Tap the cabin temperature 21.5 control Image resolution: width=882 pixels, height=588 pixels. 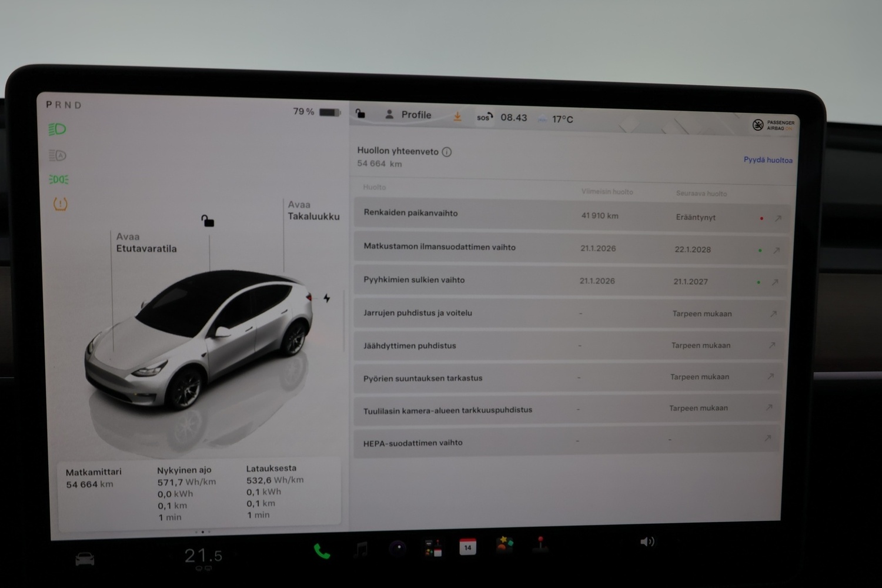click(203, 556)
